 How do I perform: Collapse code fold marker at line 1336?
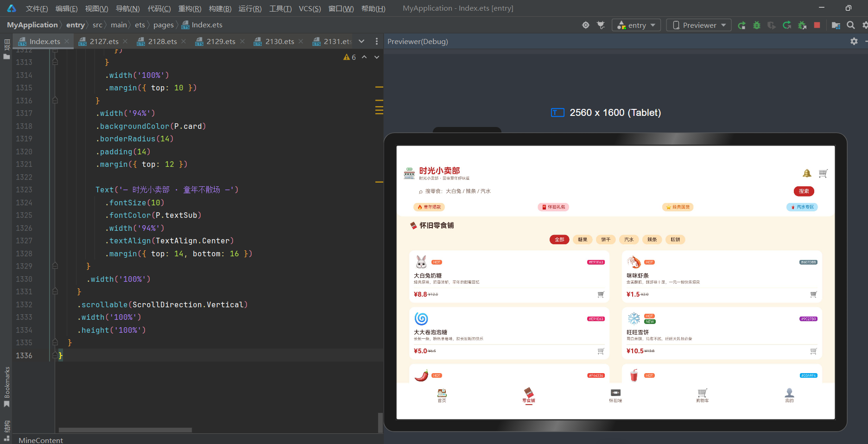click(x=55, y=355)
